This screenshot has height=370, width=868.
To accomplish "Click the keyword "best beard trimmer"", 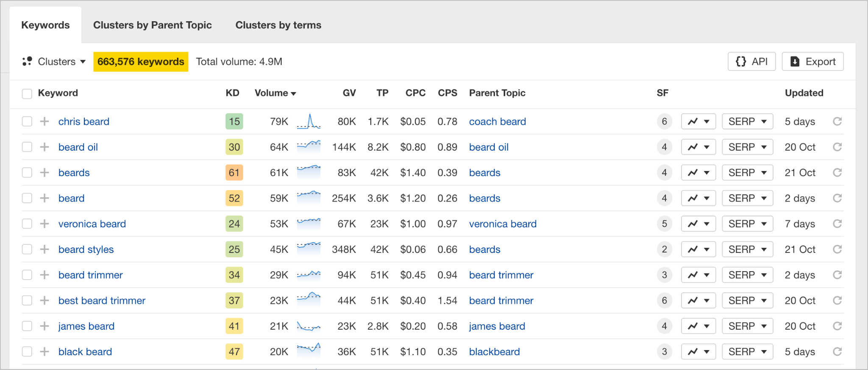I will 102,300.
